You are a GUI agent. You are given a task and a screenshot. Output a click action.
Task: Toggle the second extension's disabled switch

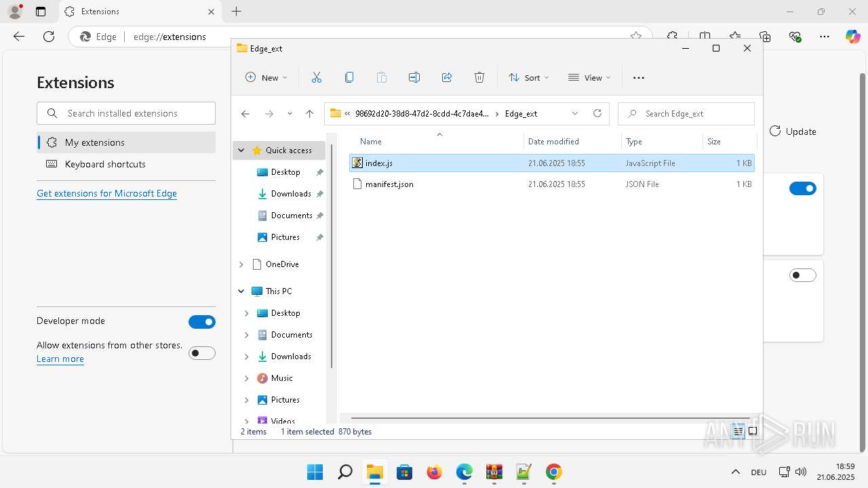coord(803,275)
